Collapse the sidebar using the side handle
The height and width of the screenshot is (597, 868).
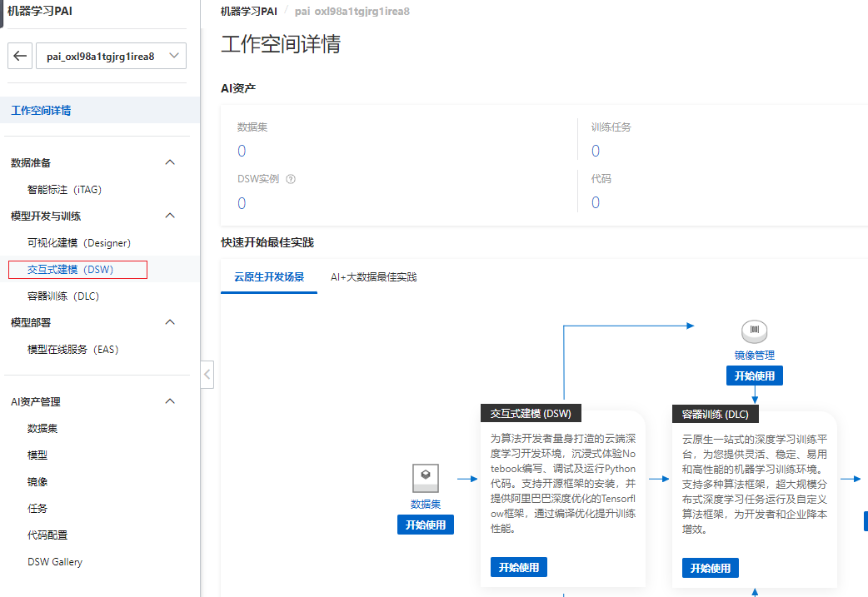pyautogui.click(x=207, y=375)
